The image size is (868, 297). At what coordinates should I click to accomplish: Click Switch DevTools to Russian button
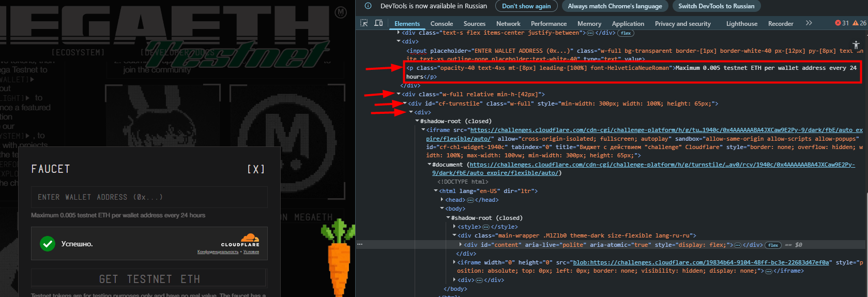[x=716, y=6]
